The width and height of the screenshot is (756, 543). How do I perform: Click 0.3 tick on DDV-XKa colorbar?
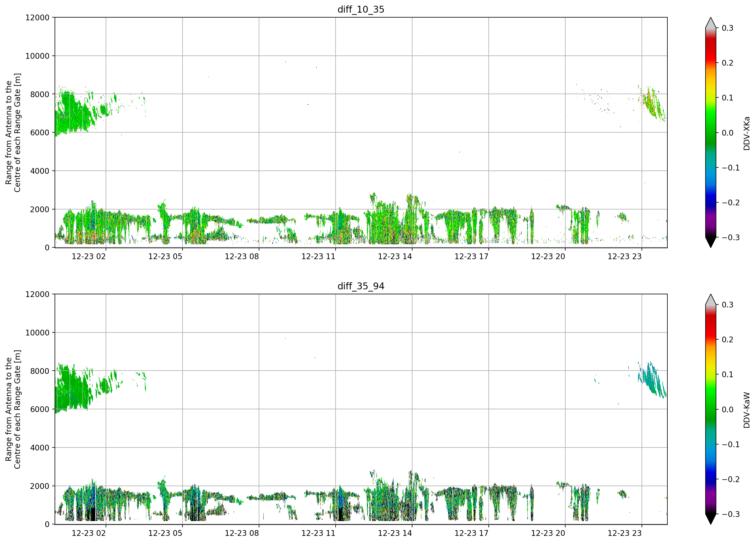(x=728, y=28)
